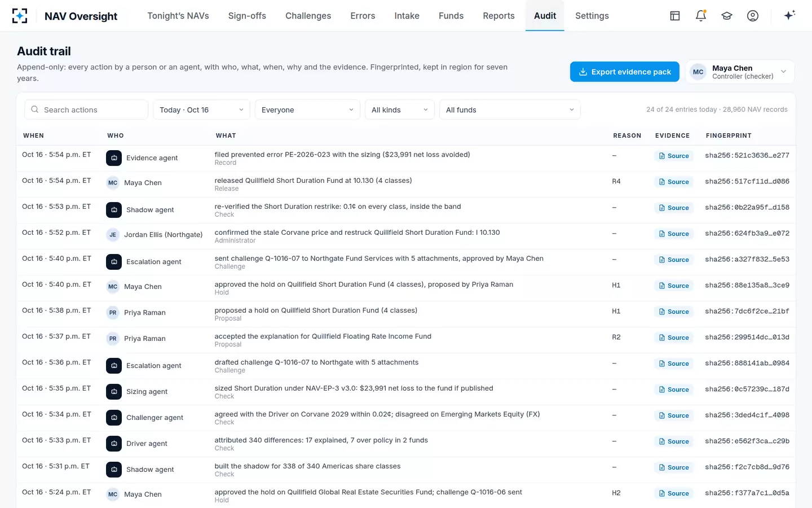Open notifications bell
812x508 pixels.
(x=701, y=16)
